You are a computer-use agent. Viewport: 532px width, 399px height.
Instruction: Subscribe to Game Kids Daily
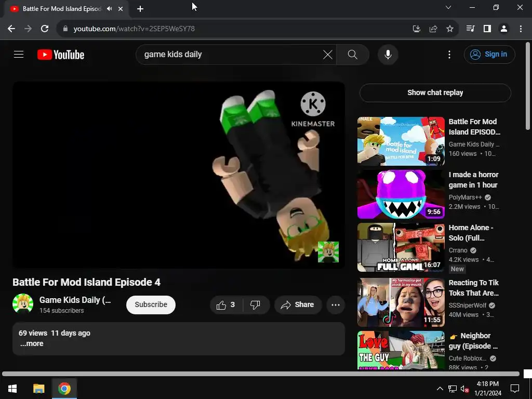click(x=151, y=304)
